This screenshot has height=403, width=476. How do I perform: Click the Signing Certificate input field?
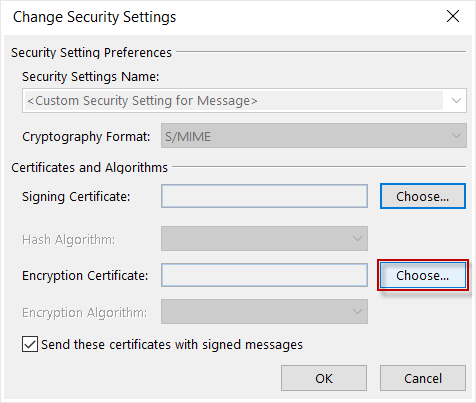coord(264,196)
